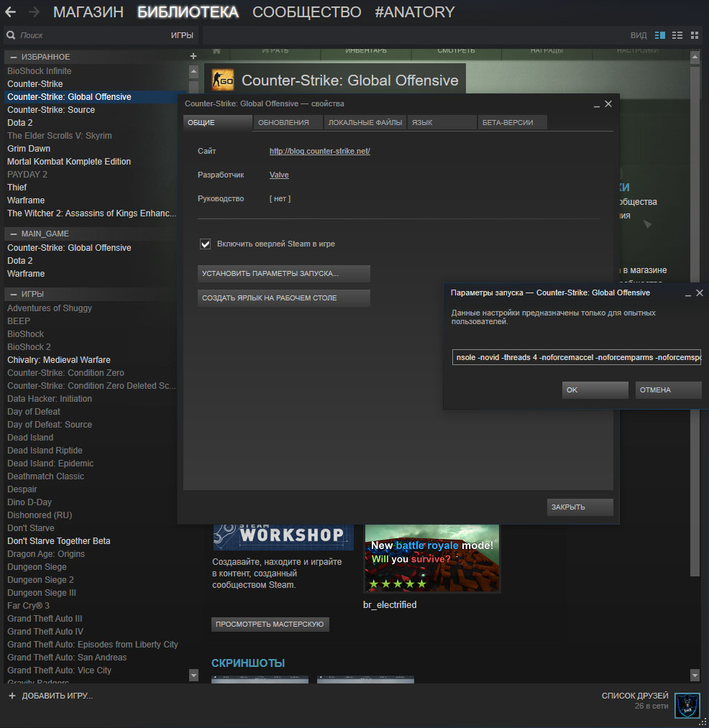Click the forward navigation arrow
709x728 pixels.
coord(34,12)
